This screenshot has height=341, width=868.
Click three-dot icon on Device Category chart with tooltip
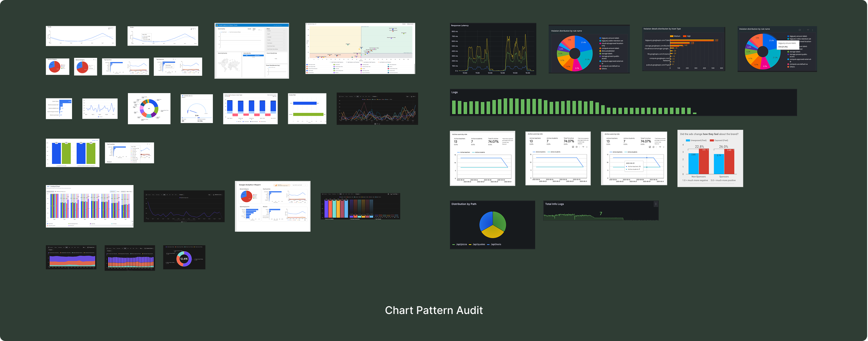click(96, 60)
